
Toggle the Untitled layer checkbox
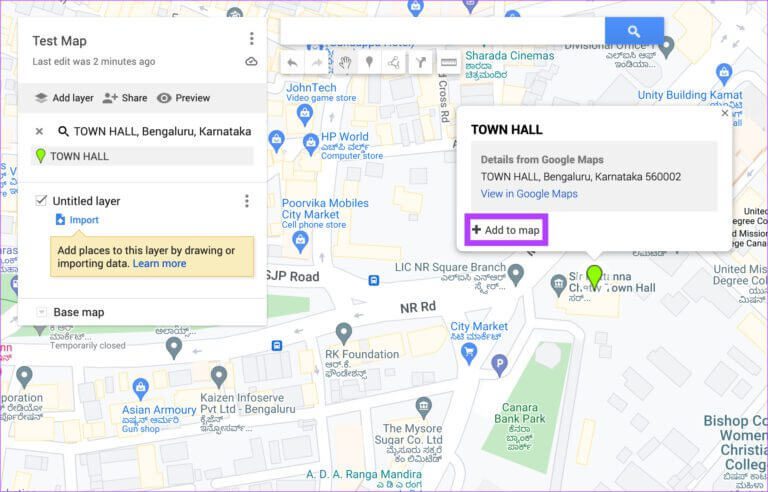[41, 200]
